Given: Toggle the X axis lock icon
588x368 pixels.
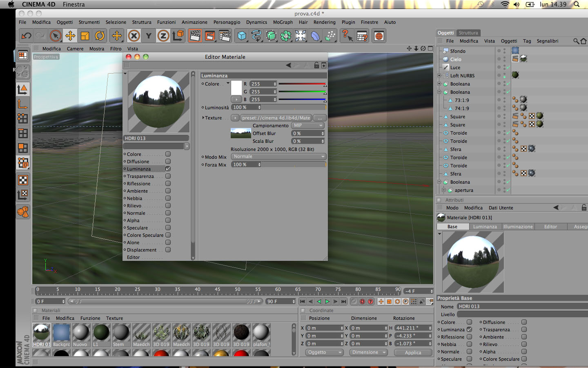Looking at the screenshot, I should pos(134,36).
